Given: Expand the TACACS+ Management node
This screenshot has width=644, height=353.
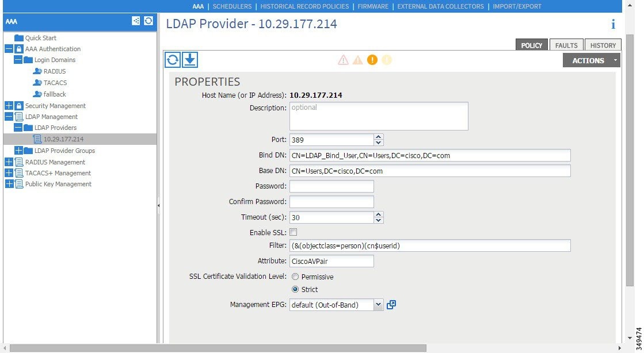Looking at the screenshot, I should coord(9,173).
